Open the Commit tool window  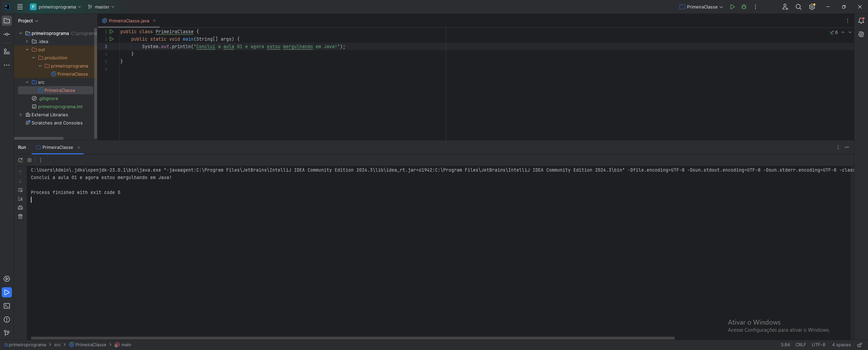coord(7,34)
